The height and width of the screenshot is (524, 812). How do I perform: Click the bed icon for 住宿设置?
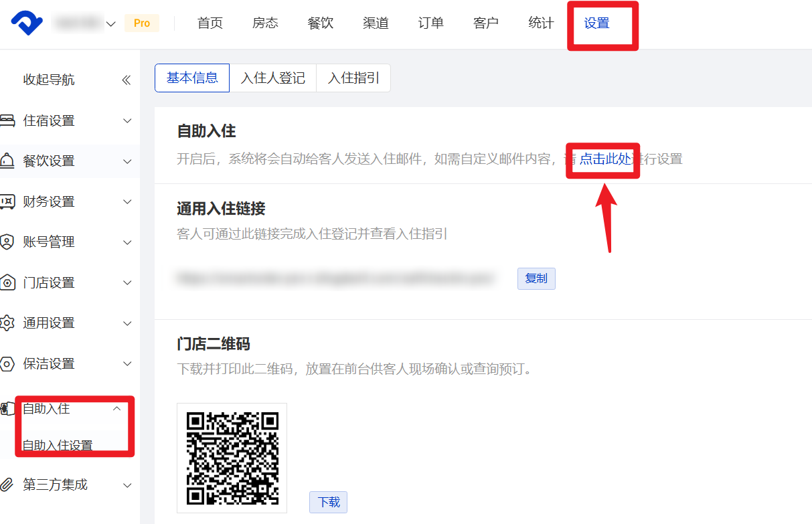(7, 121)
